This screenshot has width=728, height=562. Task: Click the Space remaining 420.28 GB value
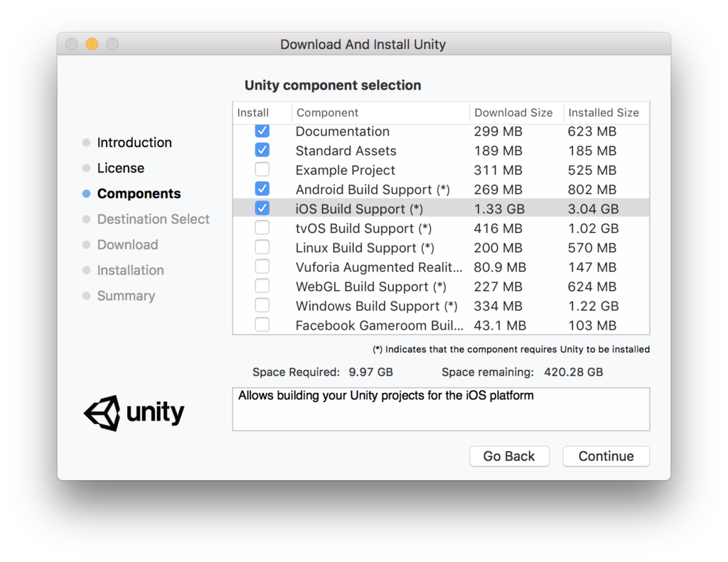point(574,372)
